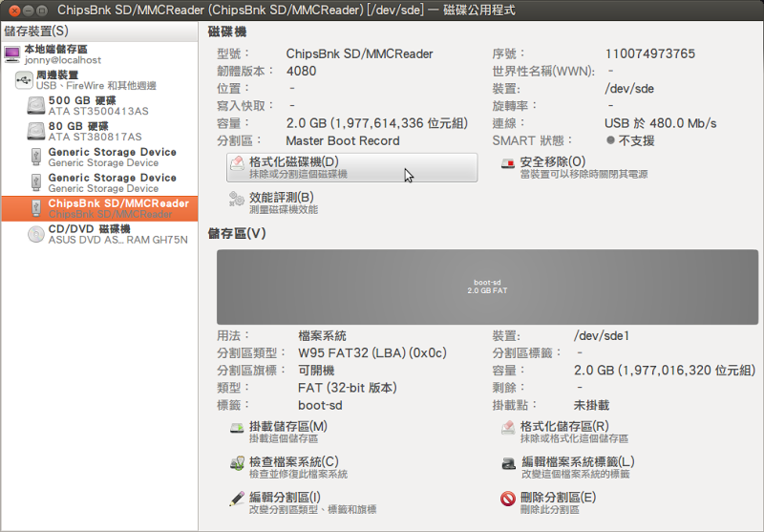Screen dimensions: 764x532
Task: Click the 可開機 partition flag value
Action: point(316,371)
